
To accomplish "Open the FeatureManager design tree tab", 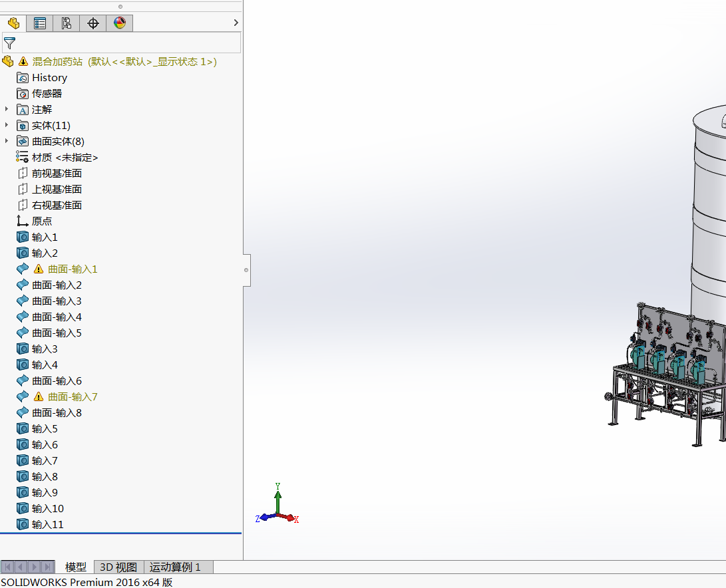I will 13,23.
